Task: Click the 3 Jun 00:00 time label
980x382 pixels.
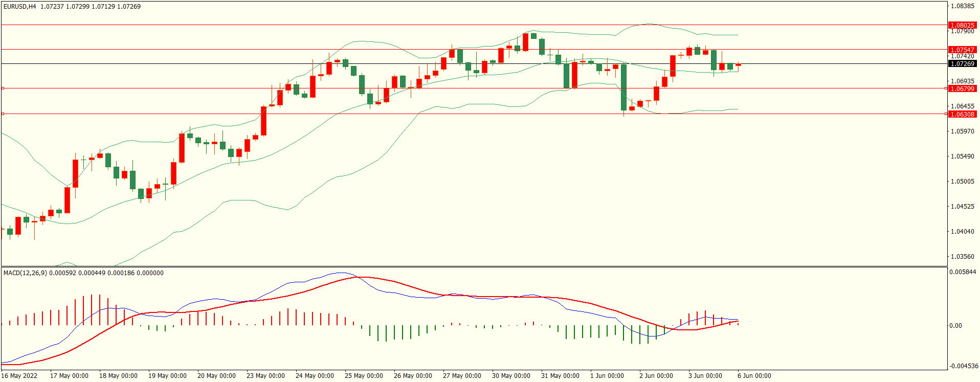Action: coord(705,376)
